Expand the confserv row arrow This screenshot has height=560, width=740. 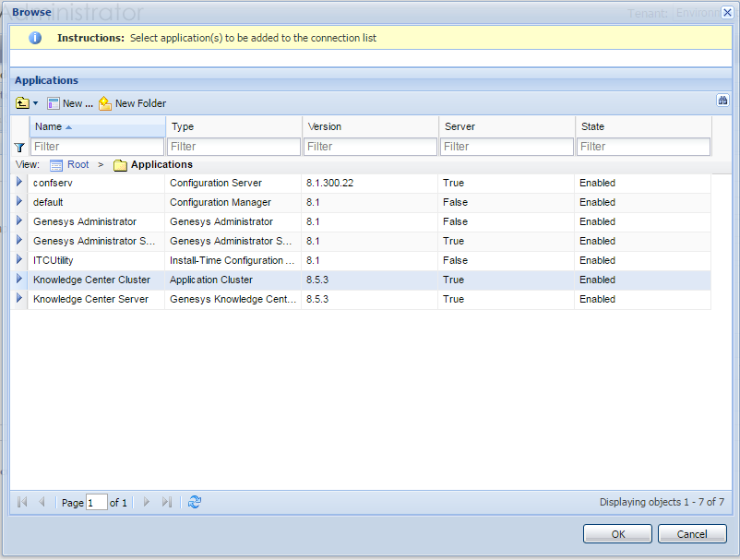19,183
